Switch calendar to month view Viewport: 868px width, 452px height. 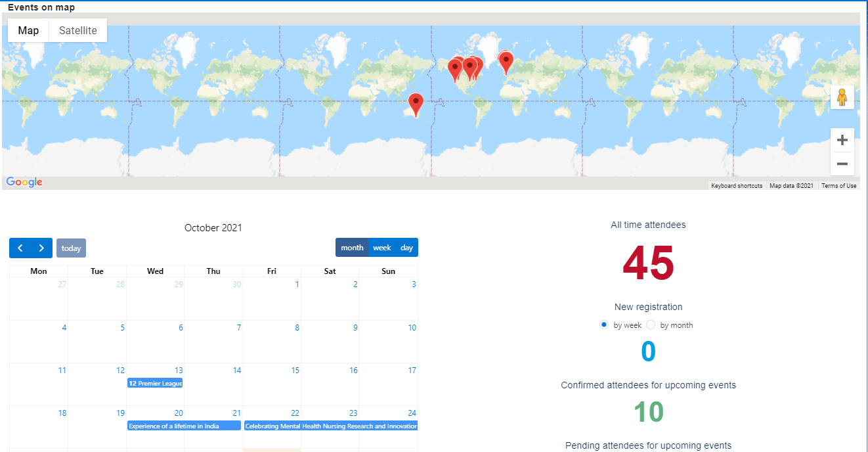click(352, 248)
